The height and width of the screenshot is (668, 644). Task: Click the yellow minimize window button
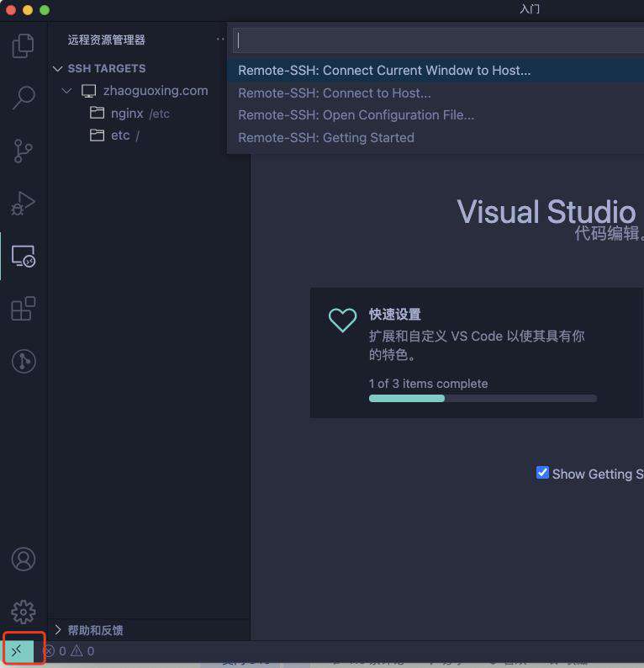[28, 10]
